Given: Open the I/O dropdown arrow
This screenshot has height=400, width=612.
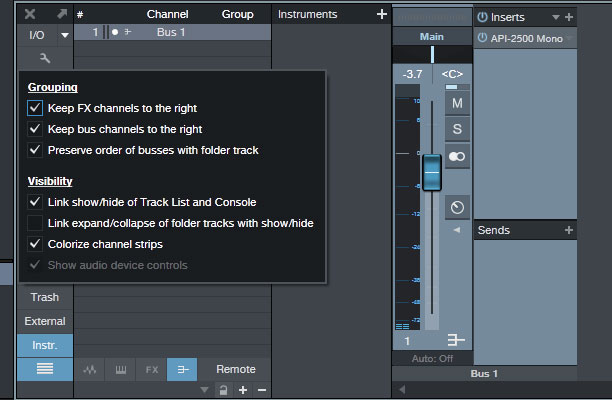Looking at the screenshot, I should (65, 35).
